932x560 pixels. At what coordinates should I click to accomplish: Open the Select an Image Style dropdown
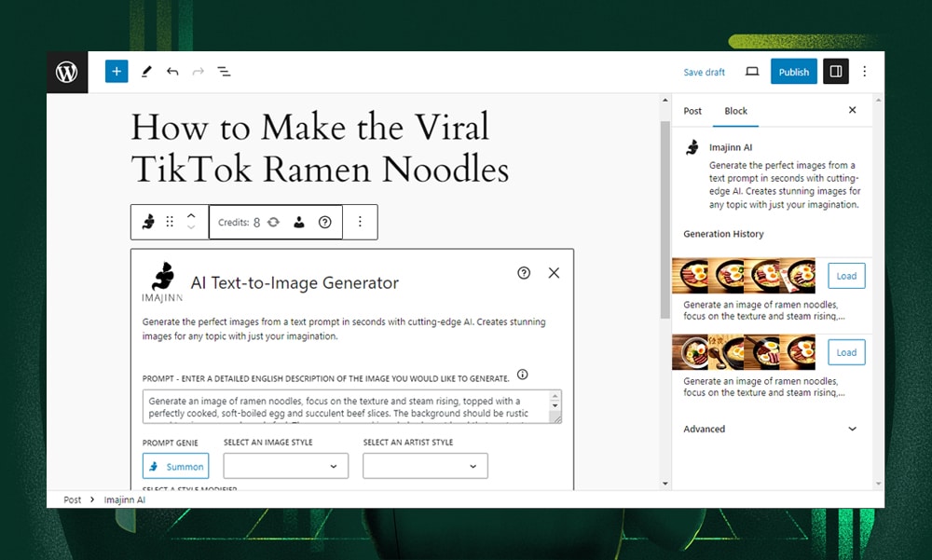click(286, 466)
